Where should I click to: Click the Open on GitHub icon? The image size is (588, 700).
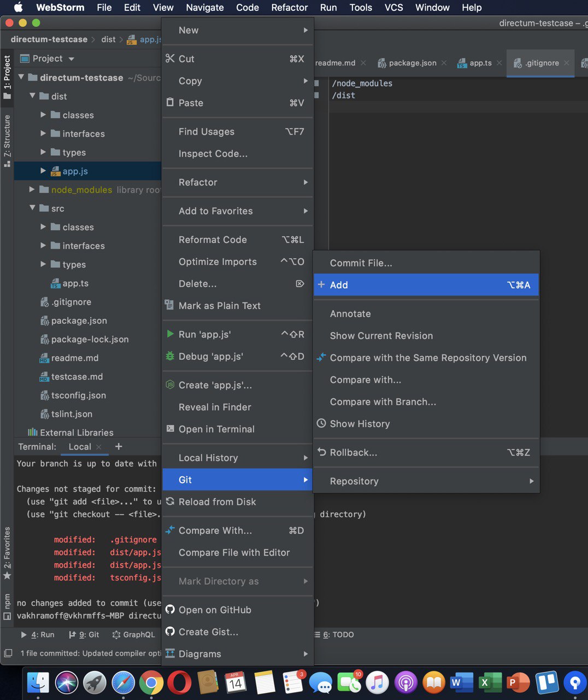coord(170,609)
